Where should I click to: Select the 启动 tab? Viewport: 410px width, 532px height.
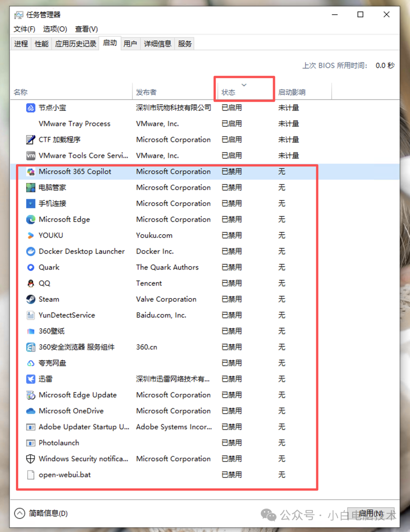tap(110, 43)
